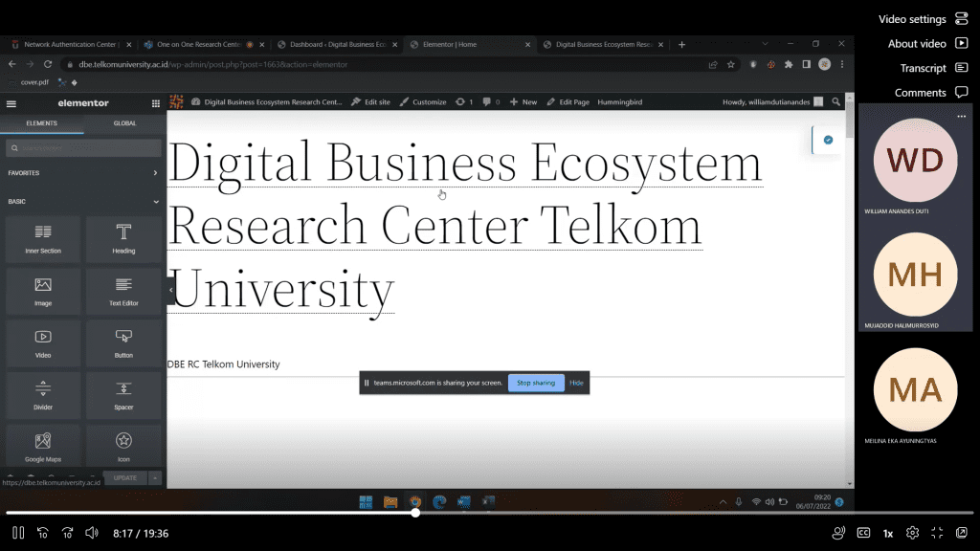The image size is (980, 551).
Task: Open Elementor widgets grid icon
Action: coord(156,103)
